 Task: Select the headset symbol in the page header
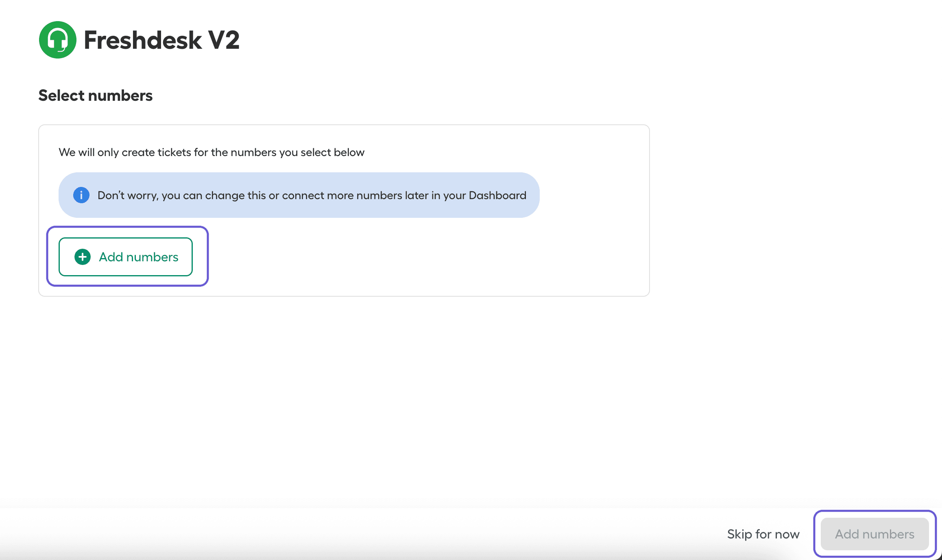57,40
